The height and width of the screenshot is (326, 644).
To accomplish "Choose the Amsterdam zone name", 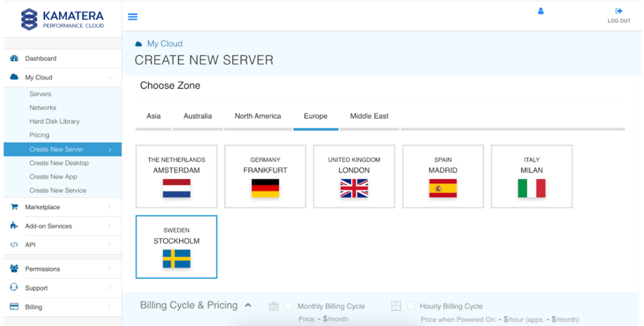I will point(176,170).
